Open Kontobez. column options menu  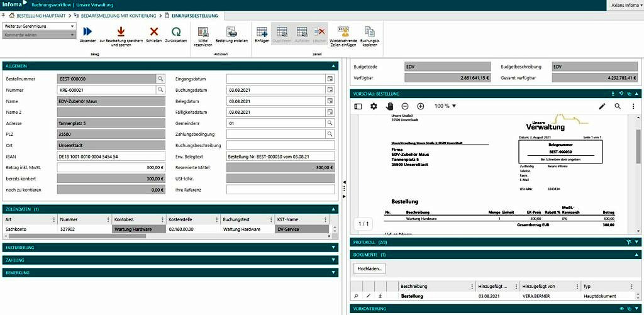coord(162,219)
